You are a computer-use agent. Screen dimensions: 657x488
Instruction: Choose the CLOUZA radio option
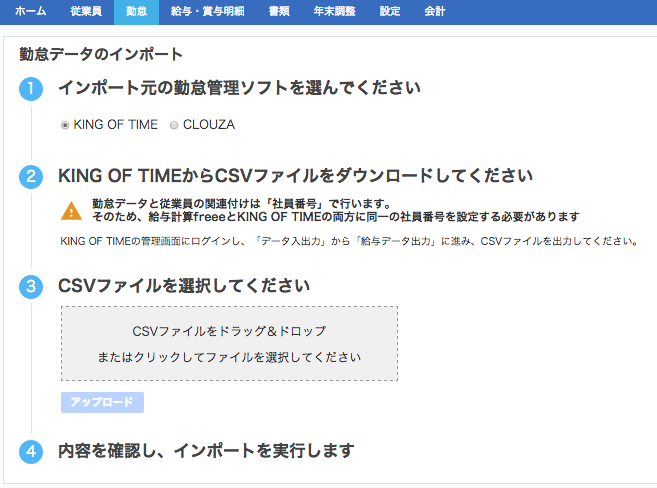pos(174,125)
